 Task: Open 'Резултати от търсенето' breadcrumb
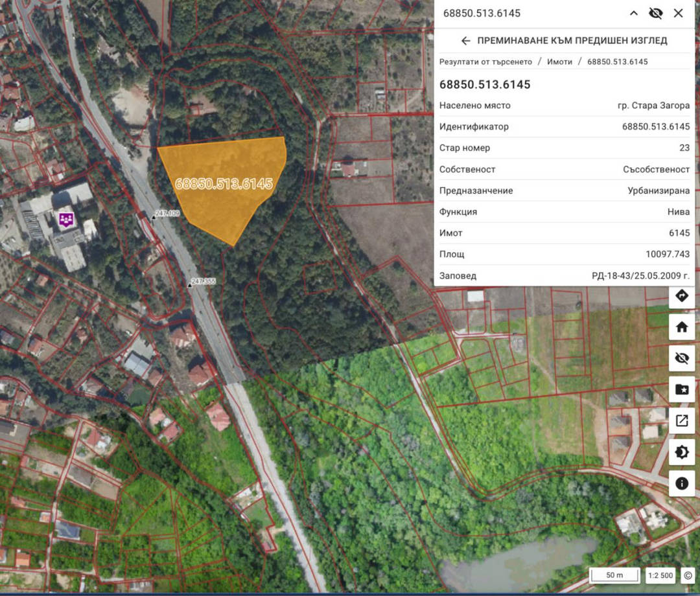485,62
